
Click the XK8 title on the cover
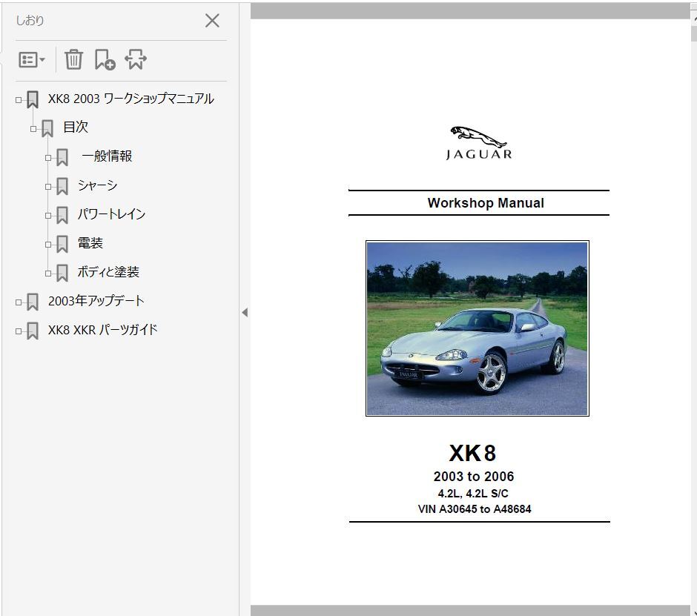(472, 454)
